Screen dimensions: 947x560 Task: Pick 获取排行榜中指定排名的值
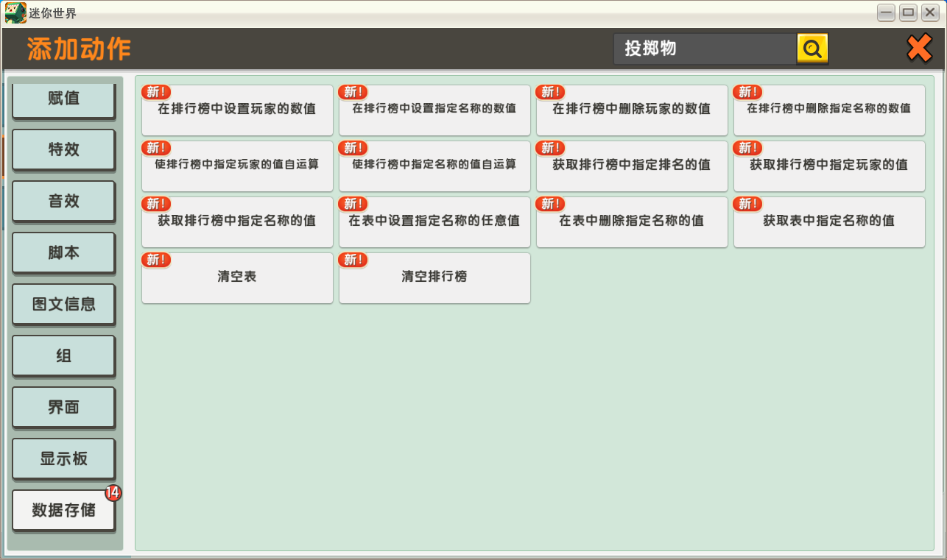(632, 166)
